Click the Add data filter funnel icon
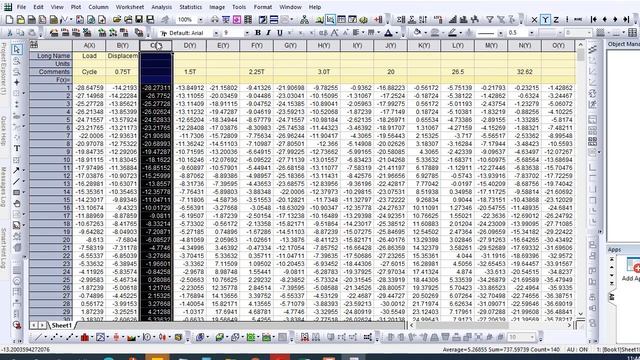640x360 pixels. [x=490, y=20]
